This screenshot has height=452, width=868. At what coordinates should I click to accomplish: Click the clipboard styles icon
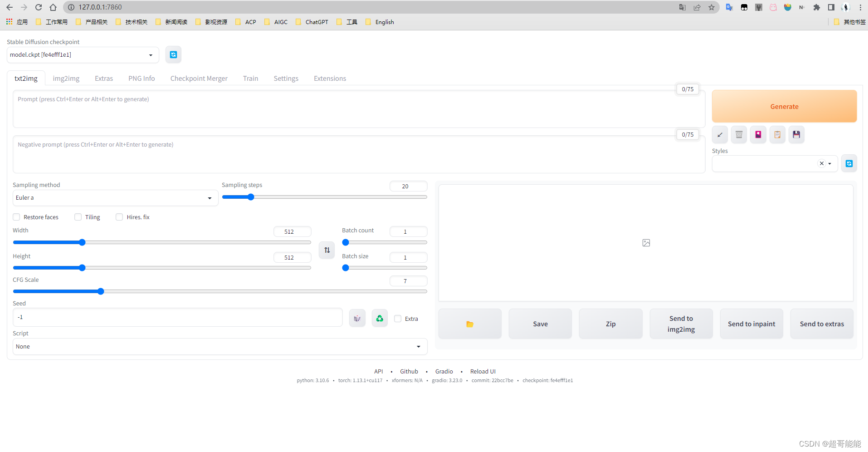pyautogui.click(x=777, y=135)
